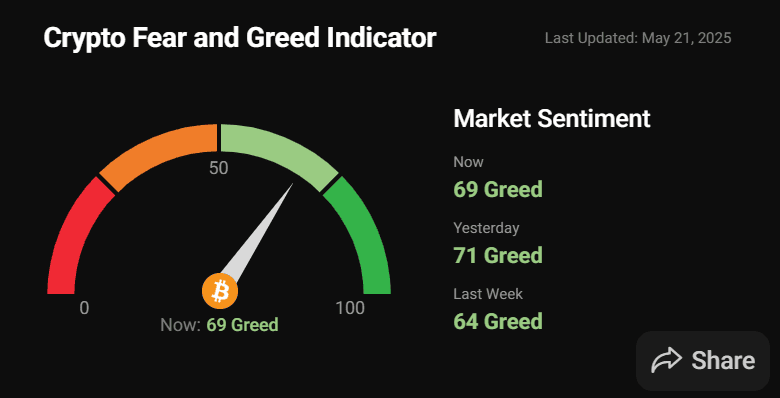Click the 0 label at gauge start
The image size is (780, 398).
click(84, 308)
